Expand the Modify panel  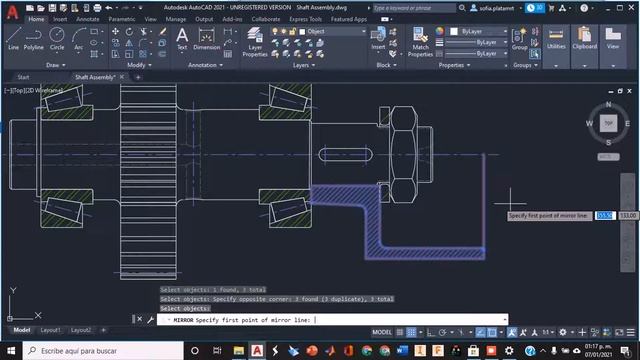coord(139,65)
